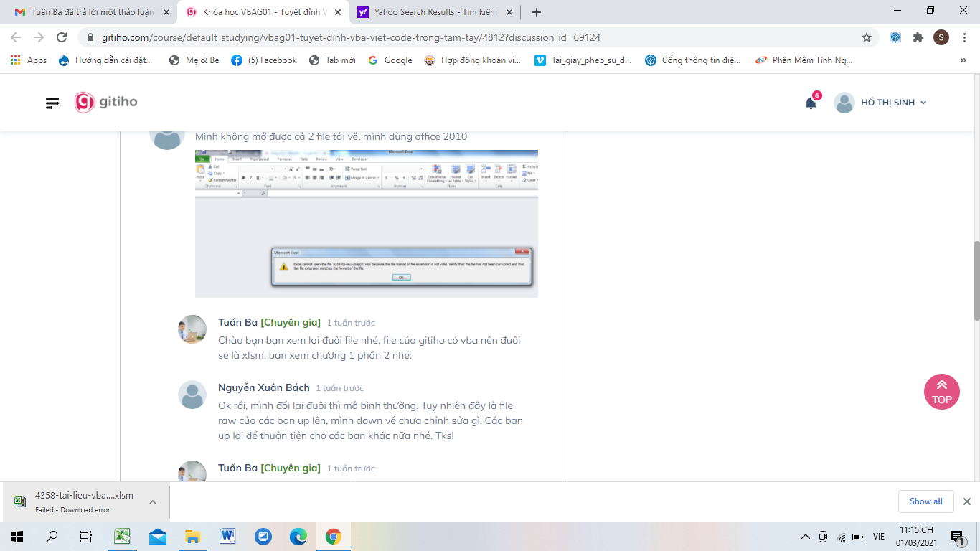Close the Yahoo Search Results tab
Viewport: 980px width, 551px height.
click(509, 12)
